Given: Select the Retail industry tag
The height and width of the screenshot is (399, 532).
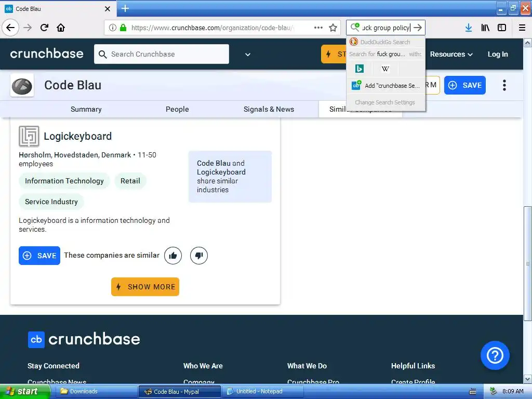Looking at the screenshot, I should (130, 181).
